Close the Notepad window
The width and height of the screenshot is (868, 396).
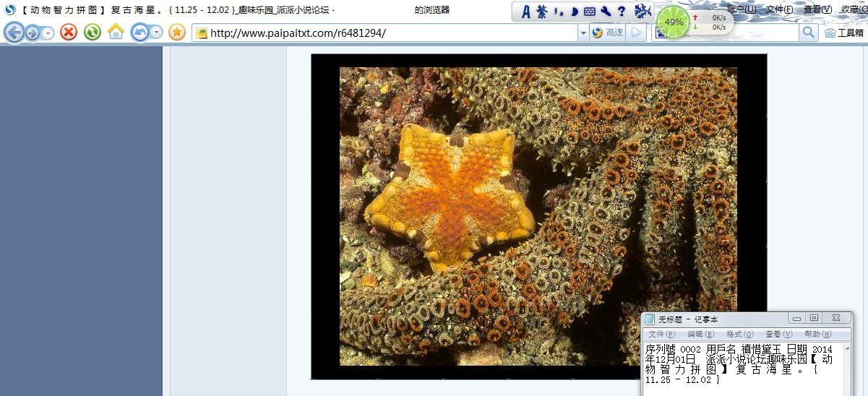tap(835, 318)
